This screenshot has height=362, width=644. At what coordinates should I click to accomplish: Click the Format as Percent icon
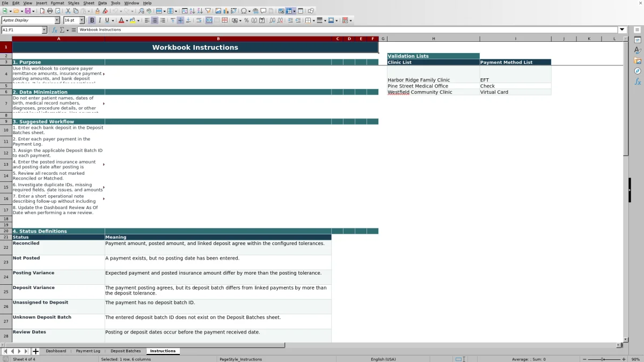(246, 20)
